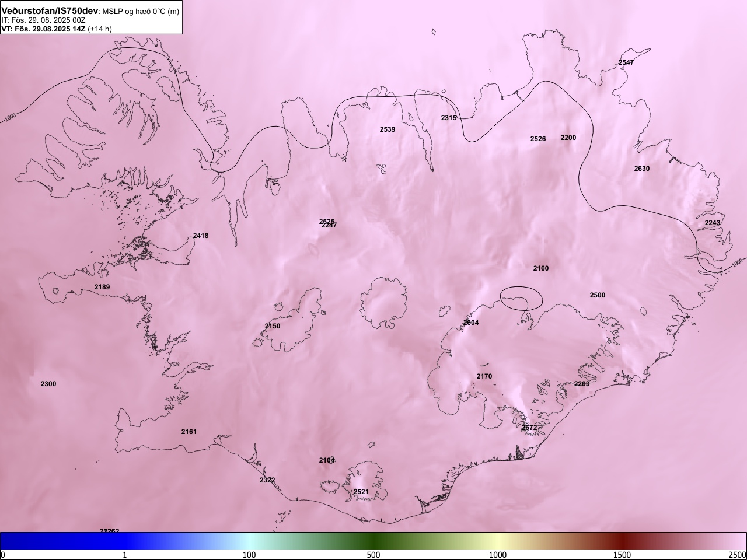Click the 2170 height value label
747x560 pixels.
(x=484, y=376)
